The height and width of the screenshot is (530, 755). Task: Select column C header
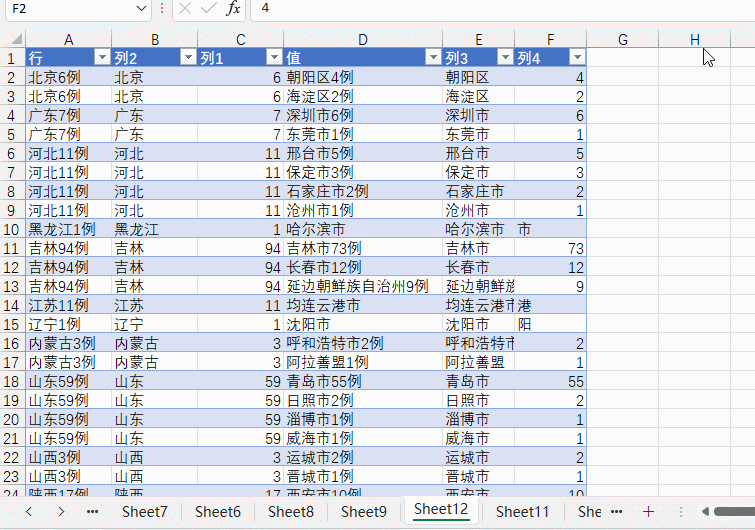pos(241,39)
